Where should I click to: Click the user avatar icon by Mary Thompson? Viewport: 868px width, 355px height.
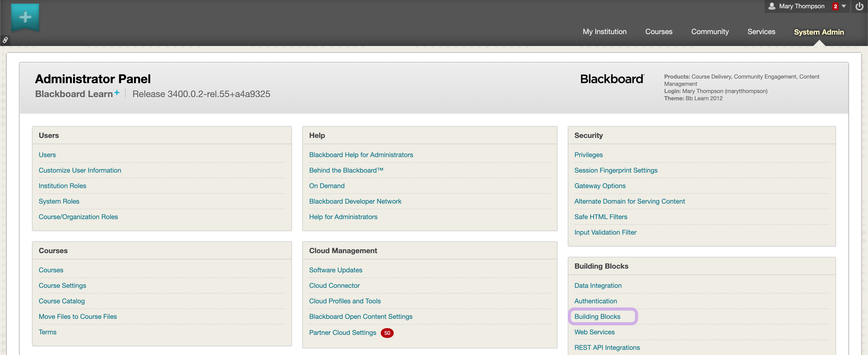pos(772,6)
